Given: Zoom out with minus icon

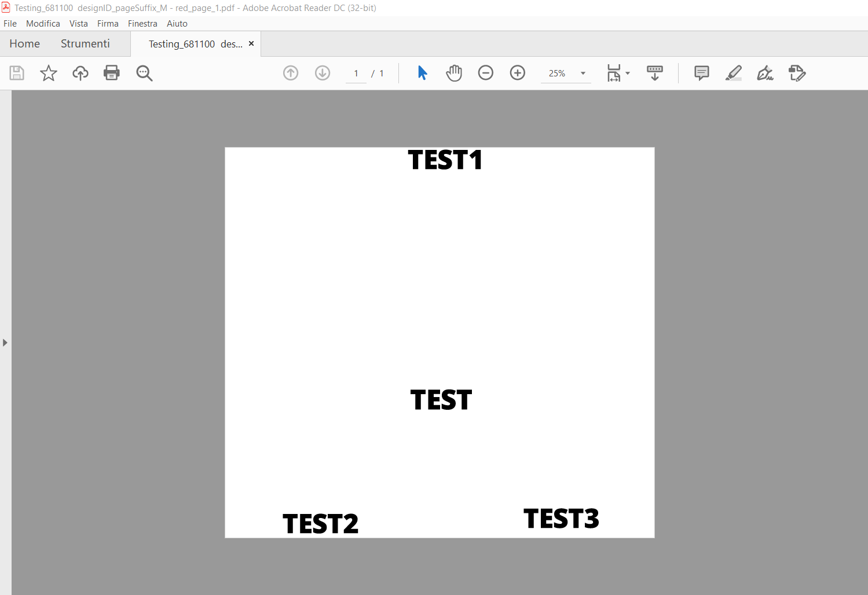Looking at the screenshot, I should [x=486, y=73].
